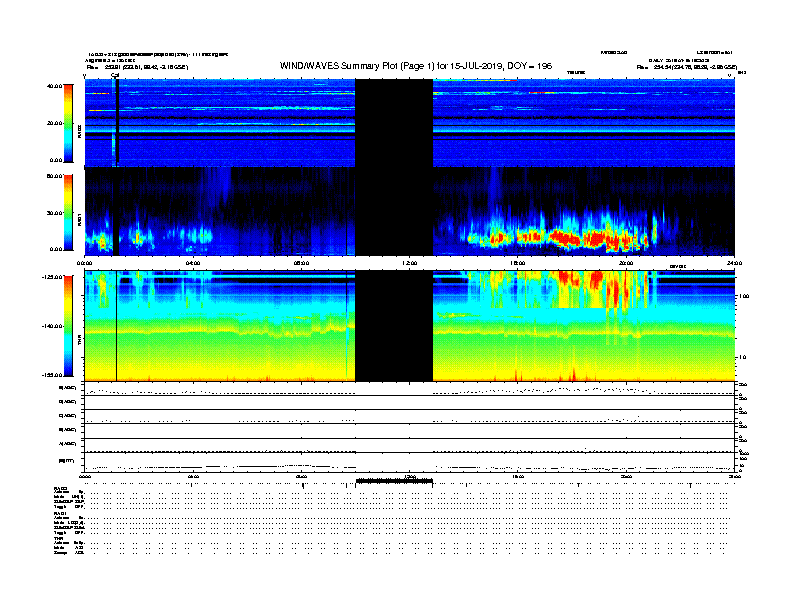Click the 16:00 tick label under RAD1 panel
Viewport: 792px width, 612px height.
(518, 263)
